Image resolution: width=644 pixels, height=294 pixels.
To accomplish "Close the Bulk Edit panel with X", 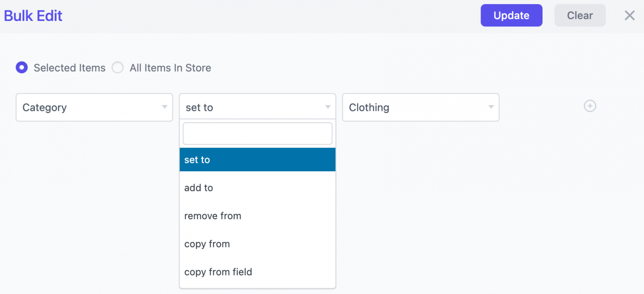I will pyautogui.click(x=629, y=15).
